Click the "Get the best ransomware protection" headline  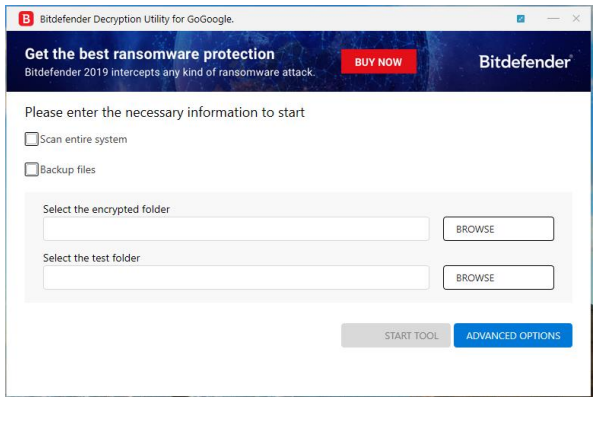[149, 54]
